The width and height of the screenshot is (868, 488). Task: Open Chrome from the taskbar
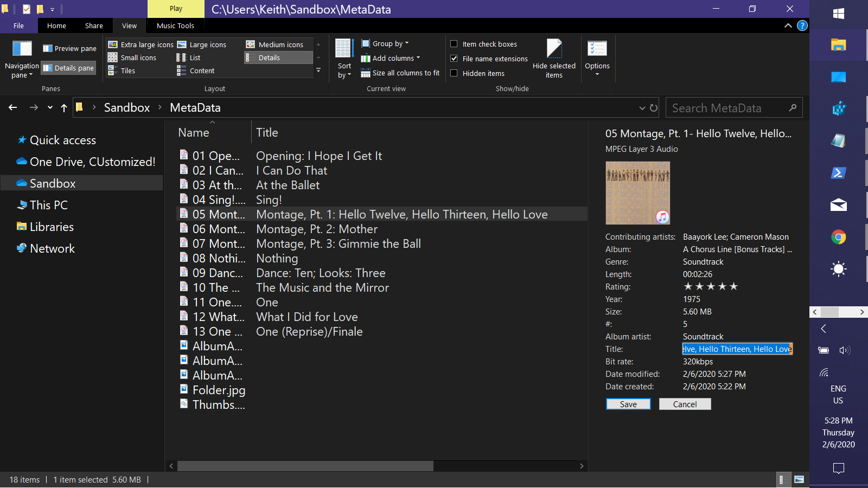(838, 237)
